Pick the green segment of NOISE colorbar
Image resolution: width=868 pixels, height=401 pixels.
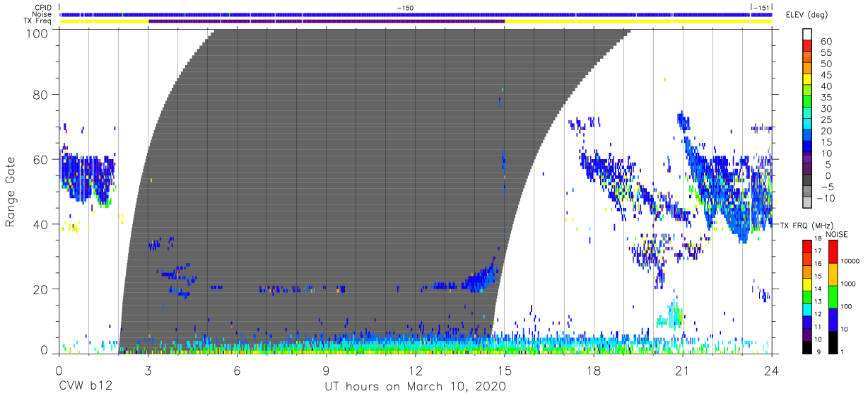[832, 296]
